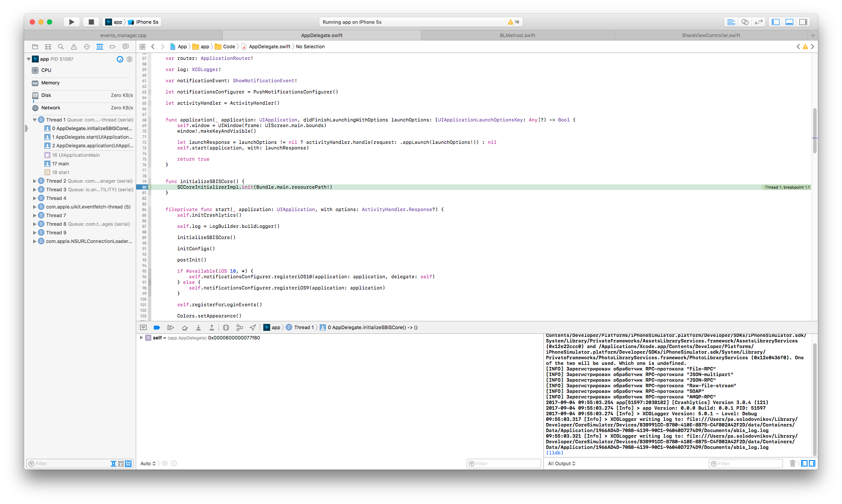
Task: Click the continue program execution button
Action: pos(170,327)
